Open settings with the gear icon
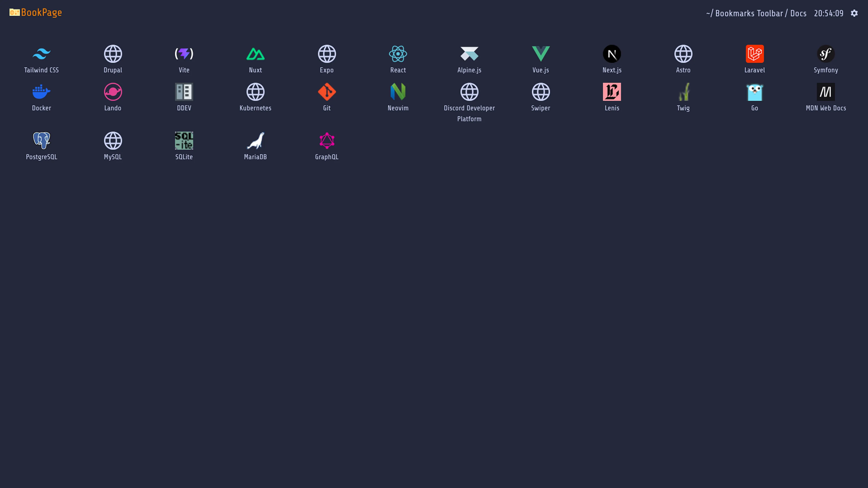This screenshot has height=488, width=868. click(x=854, y=13)
